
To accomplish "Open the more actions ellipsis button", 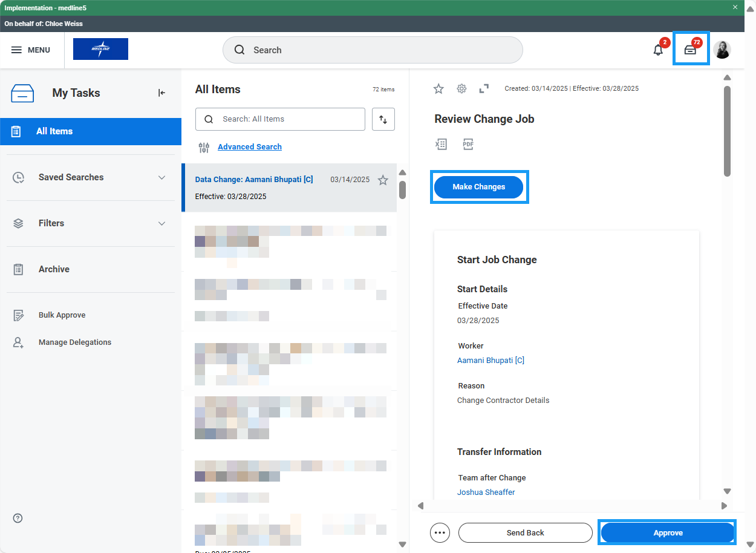I will (x=440, y=532).
